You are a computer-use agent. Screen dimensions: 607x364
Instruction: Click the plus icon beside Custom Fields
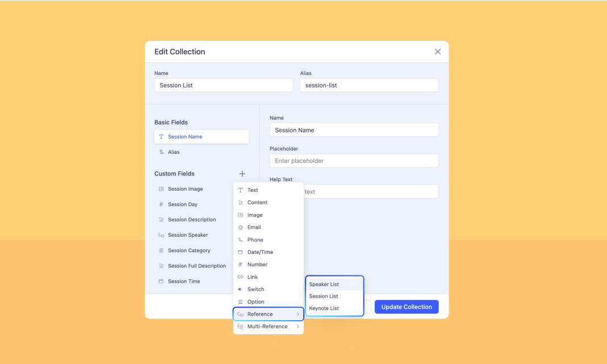tap(242, 174)
